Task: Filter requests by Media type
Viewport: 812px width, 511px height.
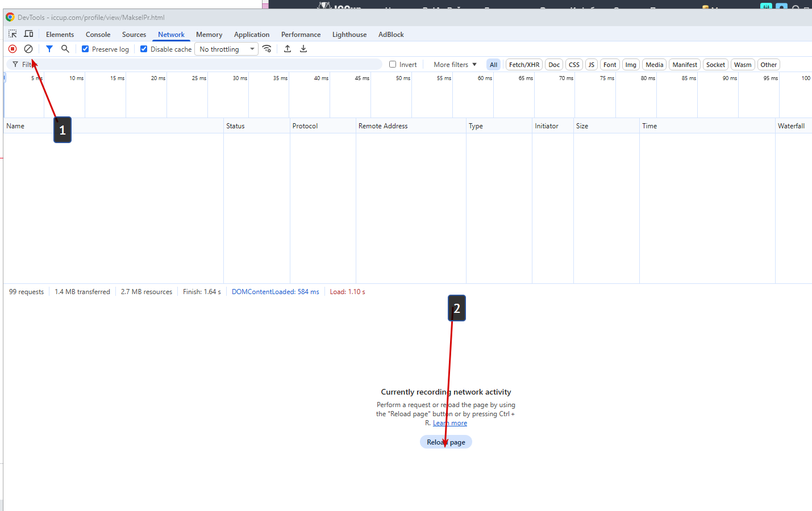Action: [x=655, y=64]
